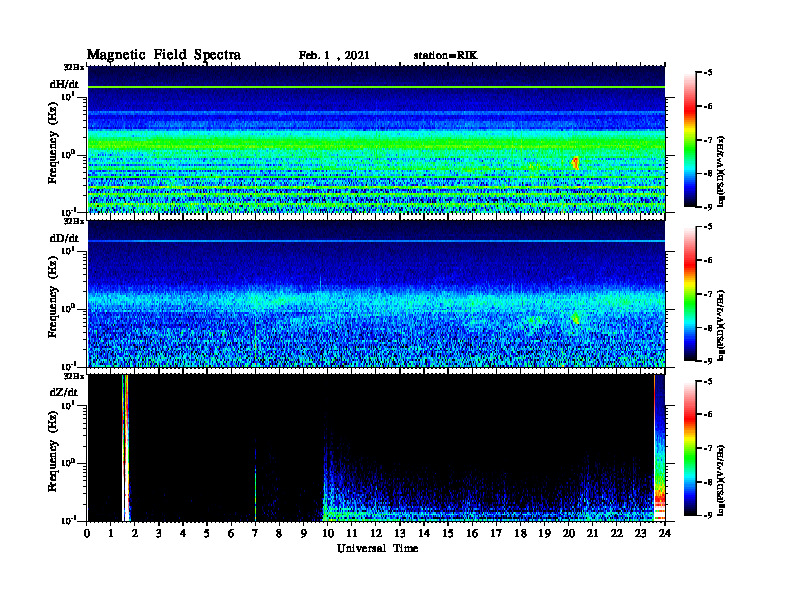Click the log(PSD) label beside dH/dt color bar
The image size is (792, 612).
[x=721, y=171]
